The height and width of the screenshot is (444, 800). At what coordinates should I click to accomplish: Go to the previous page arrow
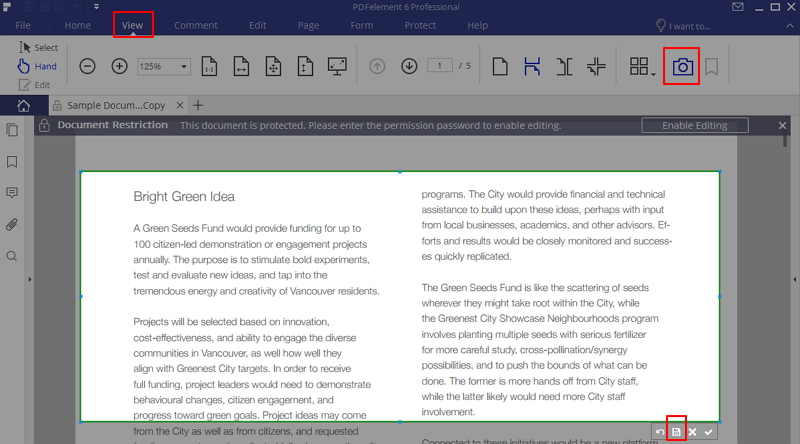point(377,66)
